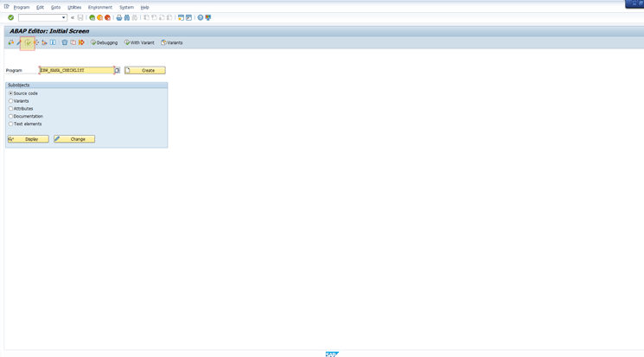
Task: Click the Previous Page icon
Action: click(x=154, y=17)
